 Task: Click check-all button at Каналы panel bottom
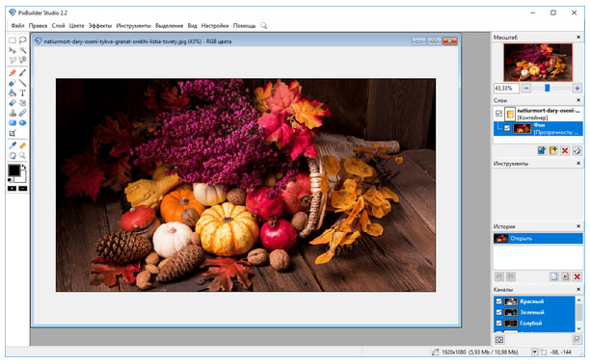tap(577, 340)
